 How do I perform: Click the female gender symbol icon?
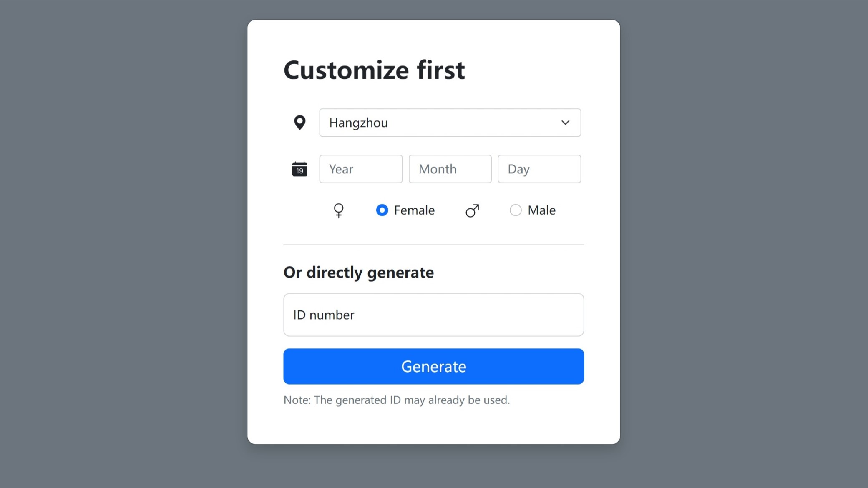[x=339, y=210]
